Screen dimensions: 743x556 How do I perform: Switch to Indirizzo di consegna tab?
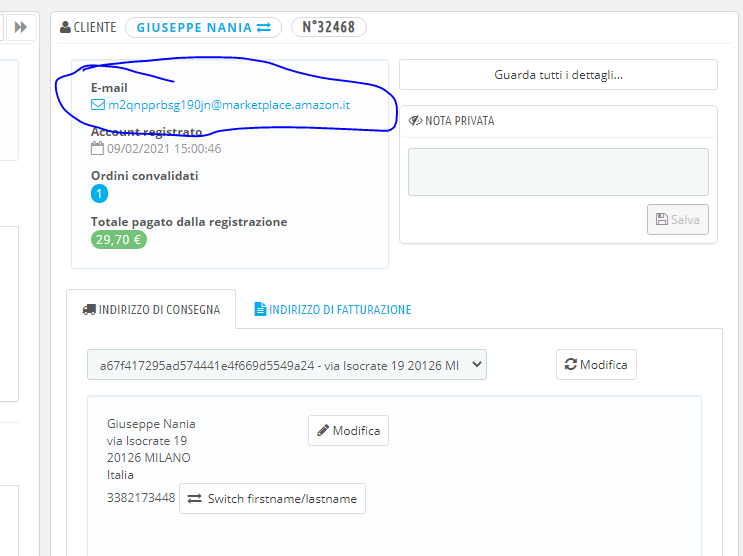pyautogui.click(x=151, y=310)
